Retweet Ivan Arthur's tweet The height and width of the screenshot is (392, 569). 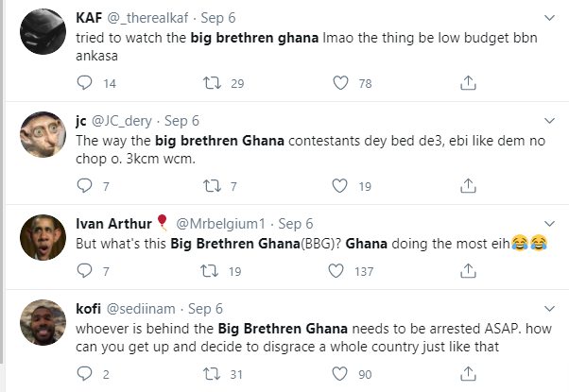coord(213,271)
